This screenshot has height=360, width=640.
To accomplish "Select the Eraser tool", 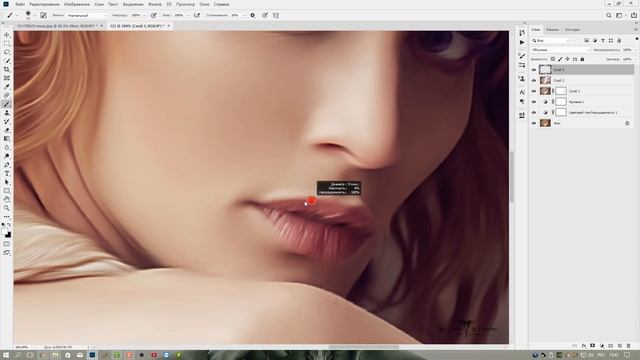I will [x=7, y=130].
